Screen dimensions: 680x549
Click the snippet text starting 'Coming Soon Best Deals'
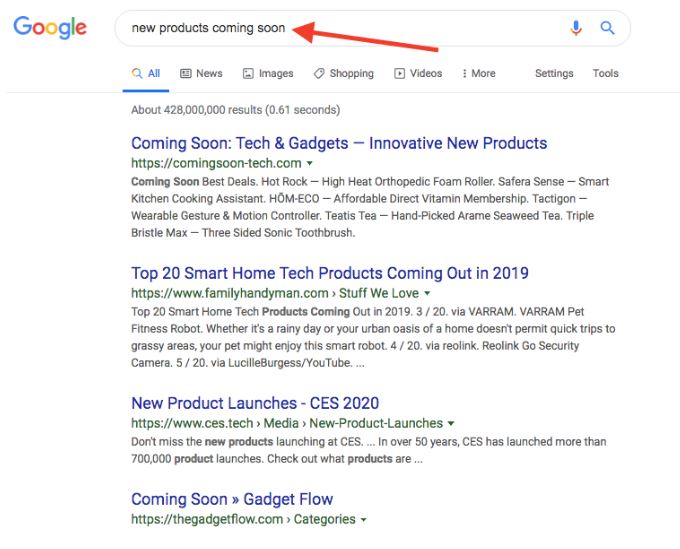click(370, 207)
